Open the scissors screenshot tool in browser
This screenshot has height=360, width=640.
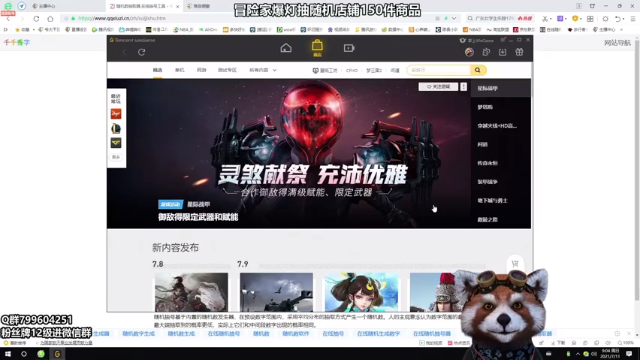[x=545, y=19]
